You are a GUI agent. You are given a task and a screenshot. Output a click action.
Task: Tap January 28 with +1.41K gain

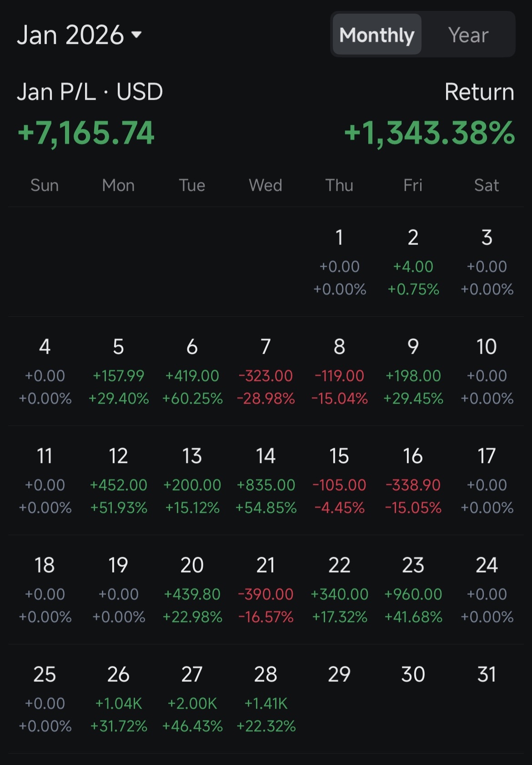[x=266, y=699]
